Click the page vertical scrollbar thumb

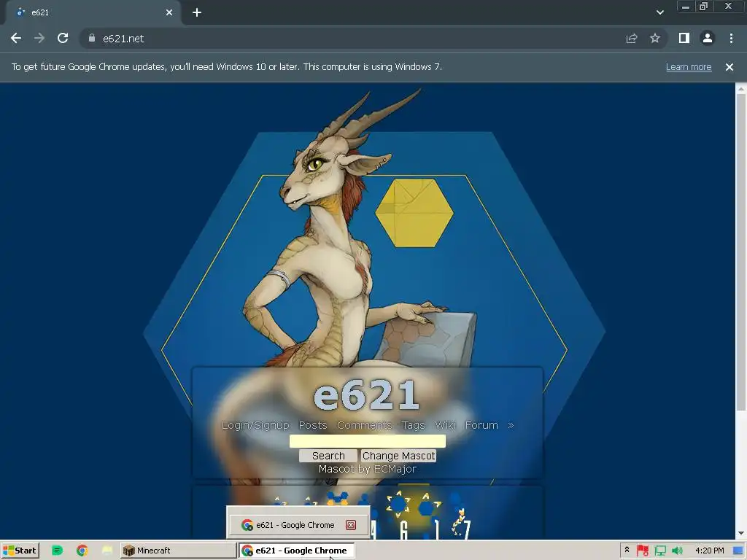point(741,252)
